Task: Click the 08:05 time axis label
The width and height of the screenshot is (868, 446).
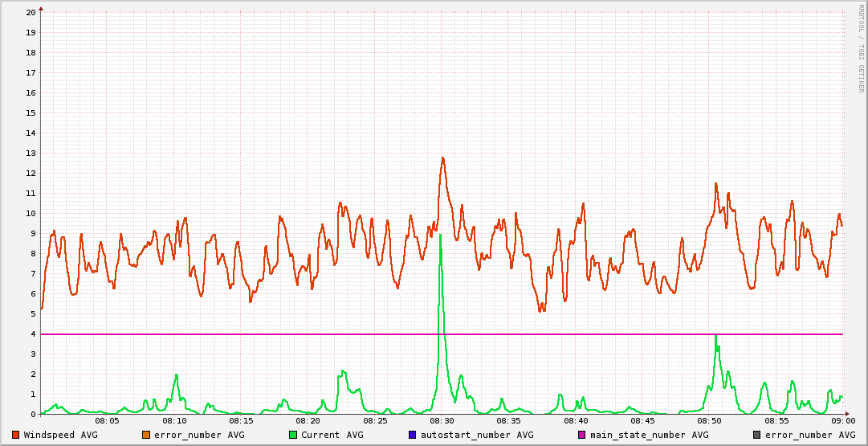Action: [108, 421]
